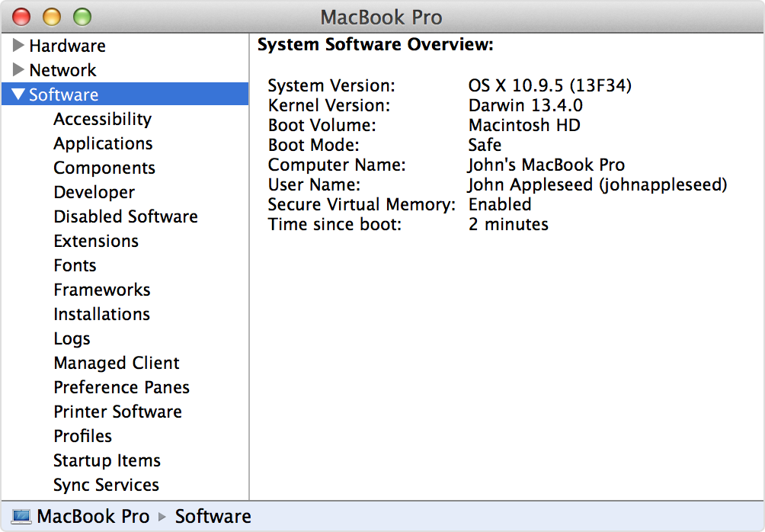Select the Boot Mode value Safe

[485, 145]
